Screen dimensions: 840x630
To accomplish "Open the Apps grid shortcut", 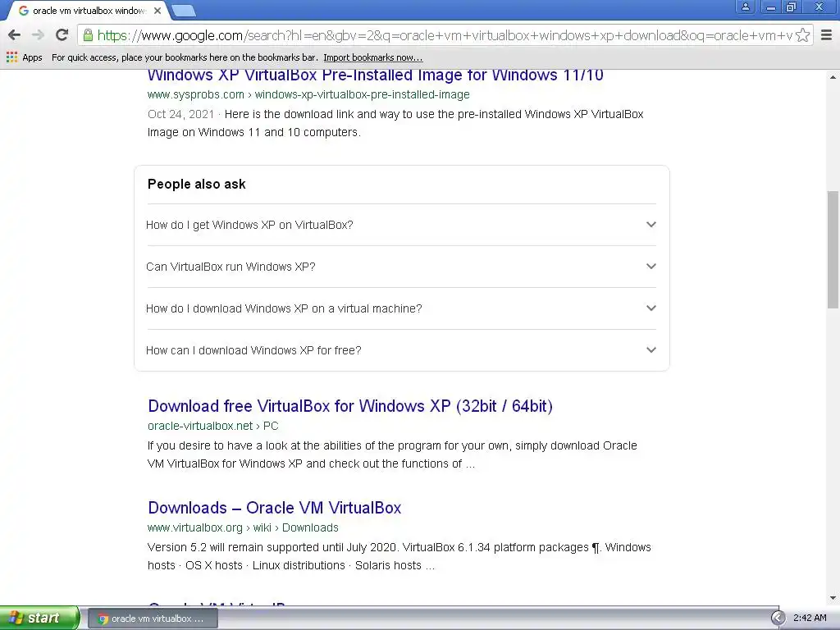I will tap(24, 57).
